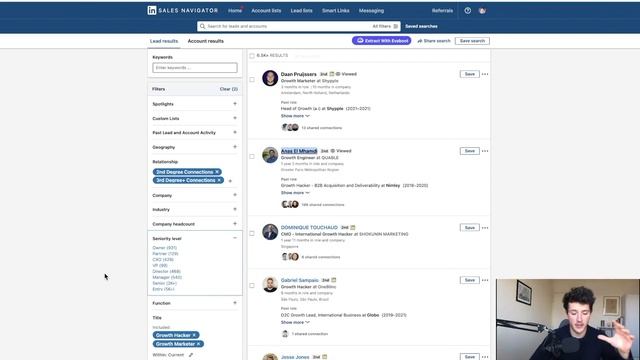Clear the applied filters
Image resolution: width=640 pixels, height=360 pixels.
click(229, 89)
